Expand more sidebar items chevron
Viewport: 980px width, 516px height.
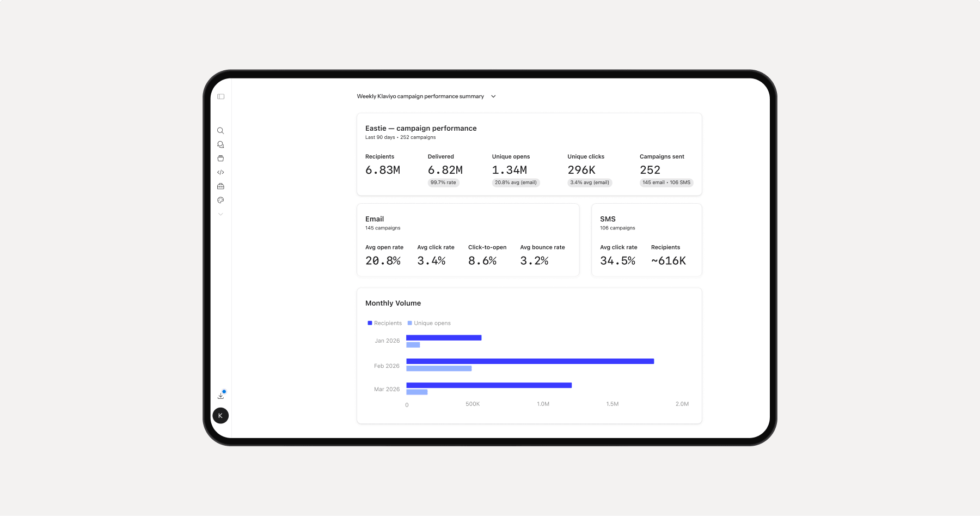point(220,214)
